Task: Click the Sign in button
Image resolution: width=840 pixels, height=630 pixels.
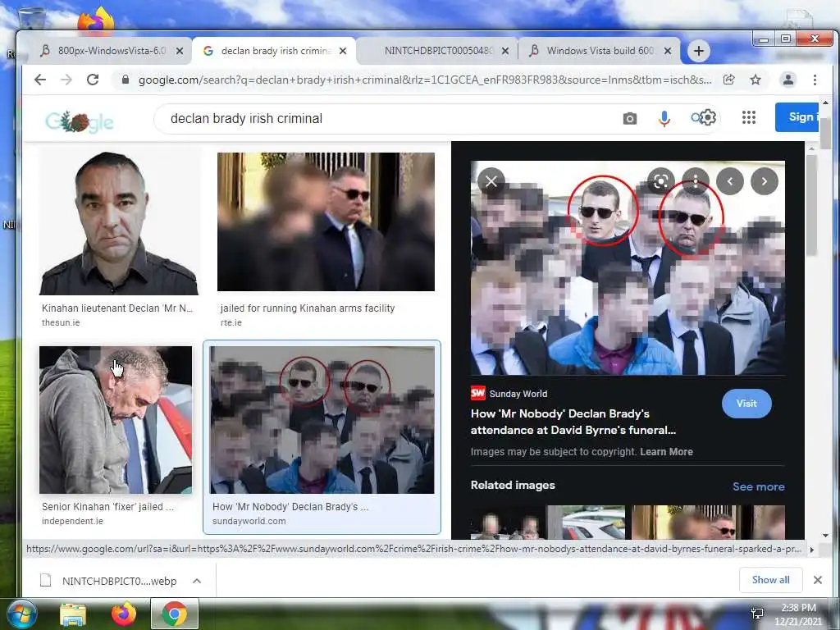Action: (797, 116)
